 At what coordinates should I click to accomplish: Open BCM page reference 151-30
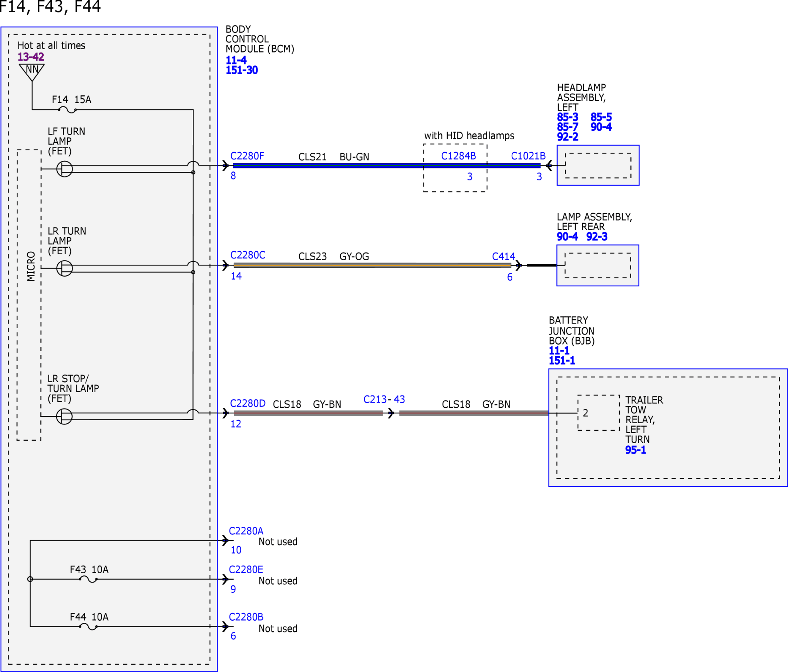[x=242, y=70]
